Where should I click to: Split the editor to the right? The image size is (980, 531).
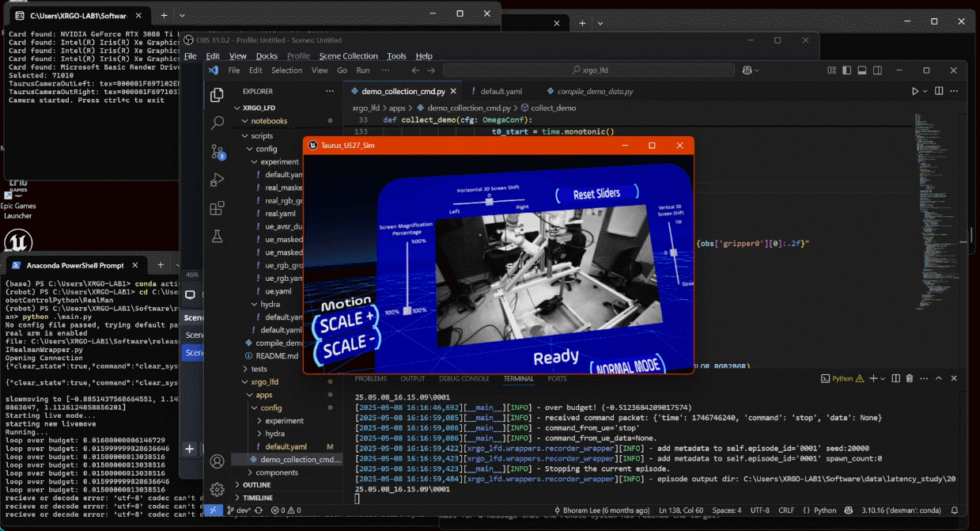click(938, 91)
